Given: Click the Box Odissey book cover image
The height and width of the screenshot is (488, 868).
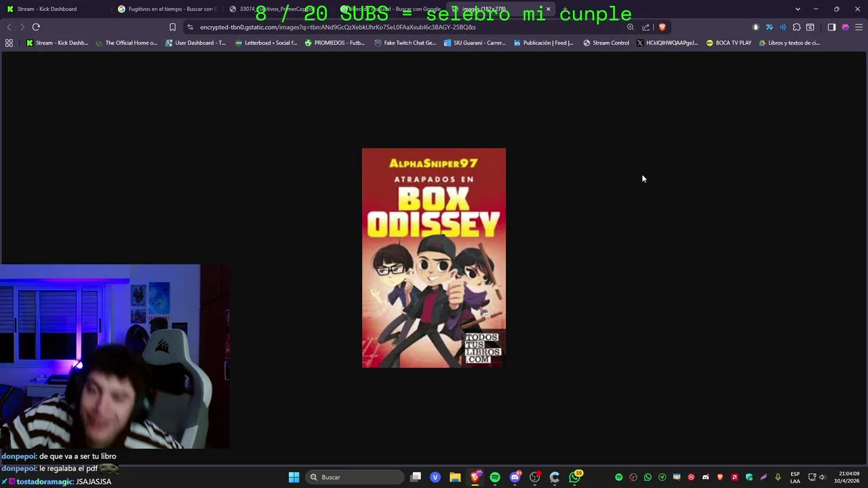Looking at the screenshot, I should [x=434, y=258].
